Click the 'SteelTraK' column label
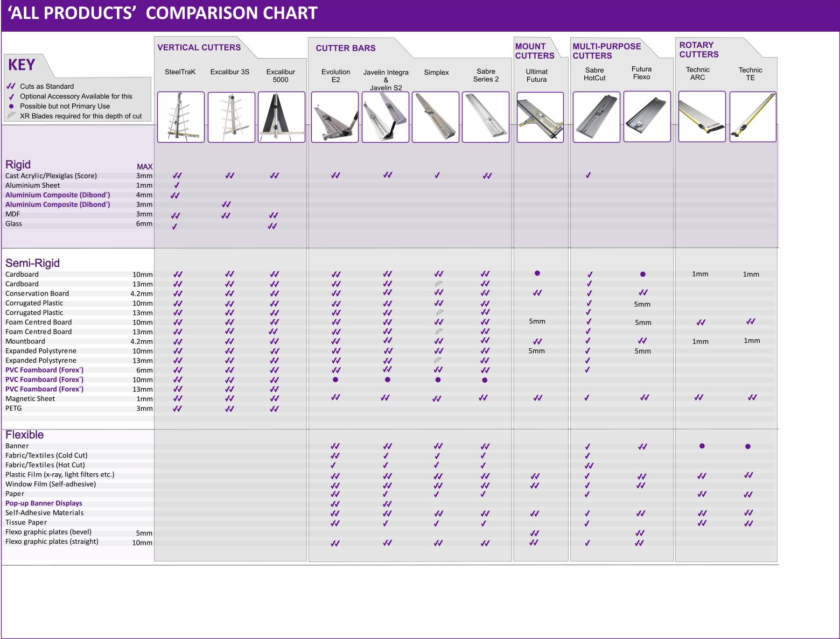This screenshot has width=840, height=639. [180, 72]
